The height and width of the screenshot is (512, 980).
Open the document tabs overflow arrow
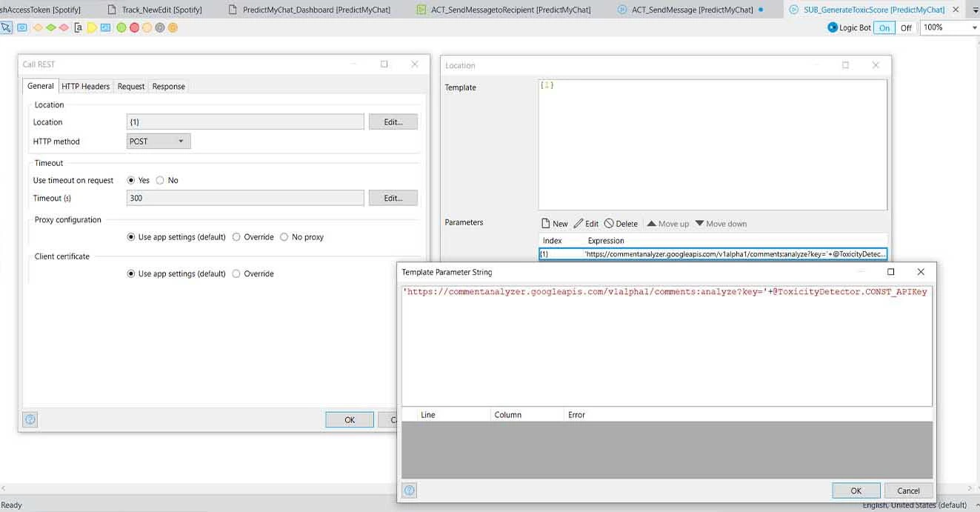975,10
